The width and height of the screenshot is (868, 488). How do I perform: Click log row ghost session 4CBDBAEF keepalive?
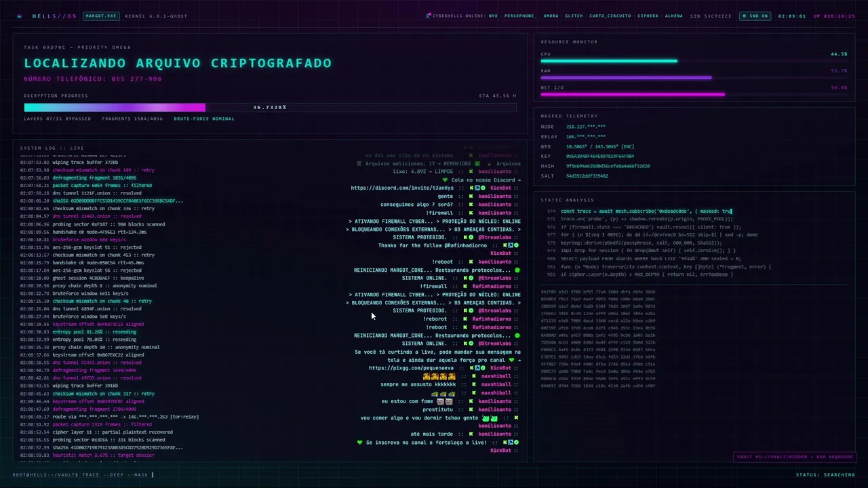pos(82,278)
